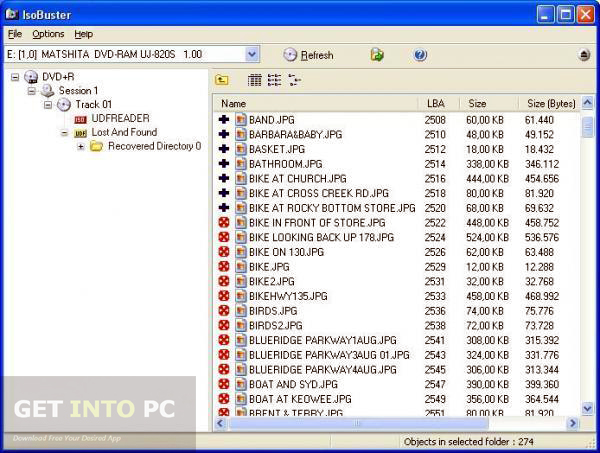Select the Track 01 disc icon
600x453 pixels.
(x=64, y=105)
